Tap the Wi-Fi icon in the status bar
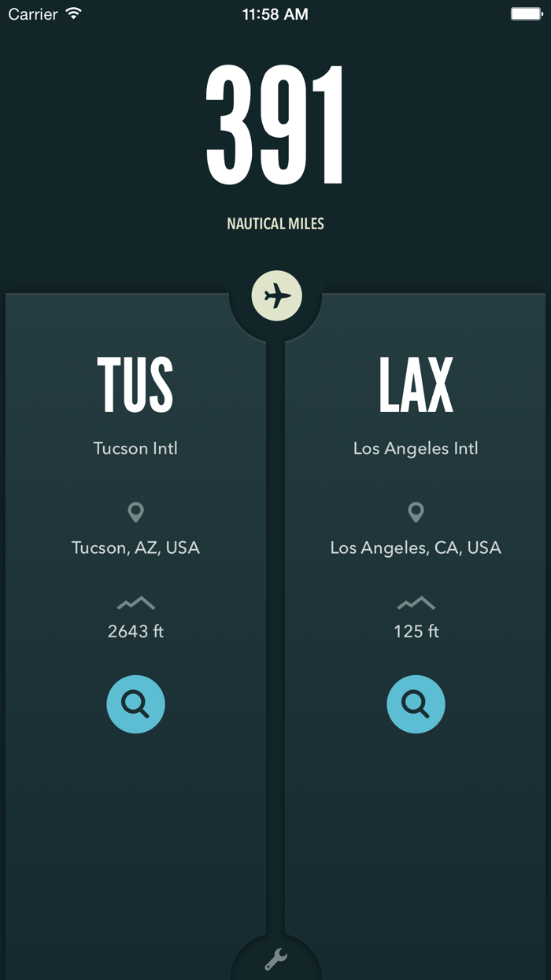Screen dimensions: 551x980 tap(74, 14)
